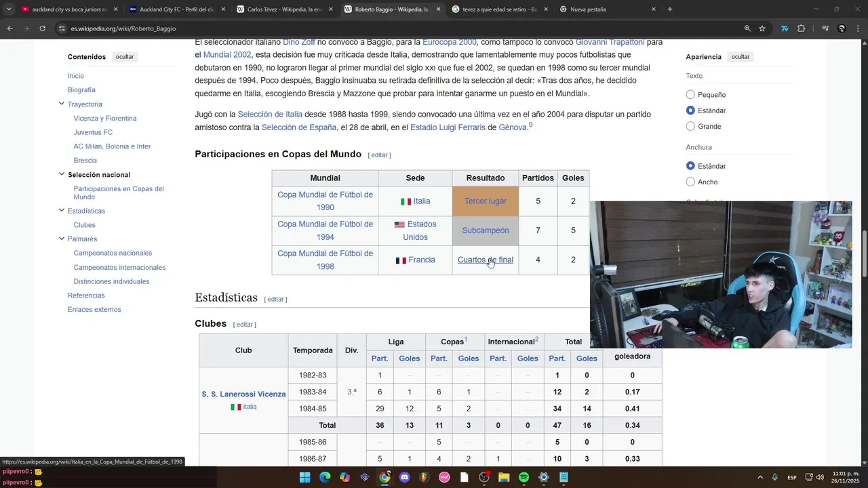The width and height of the screenshot is (868, 488).
Task: Edit Participaciones en Copas del Mundo section
Action: click(x=379, y=155)
